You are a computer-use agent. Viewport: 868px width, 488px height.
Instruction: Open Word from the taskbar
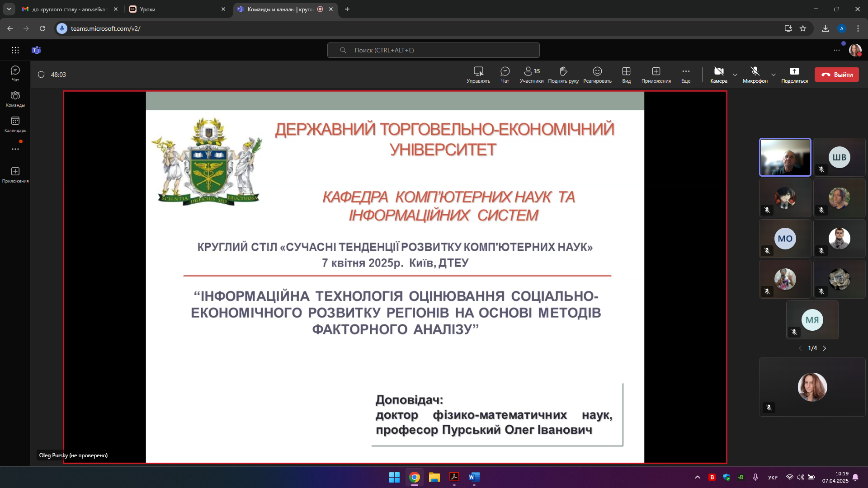(474, 477)
